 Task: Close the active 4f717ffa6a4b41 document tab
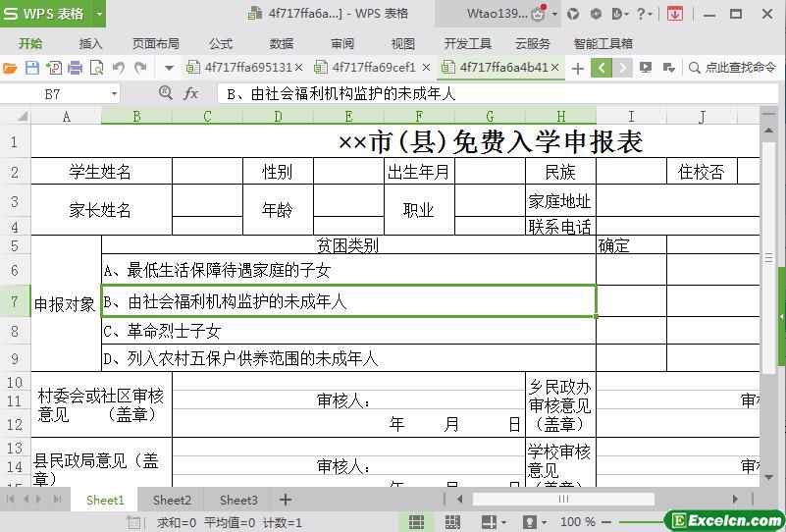(555, 67)
